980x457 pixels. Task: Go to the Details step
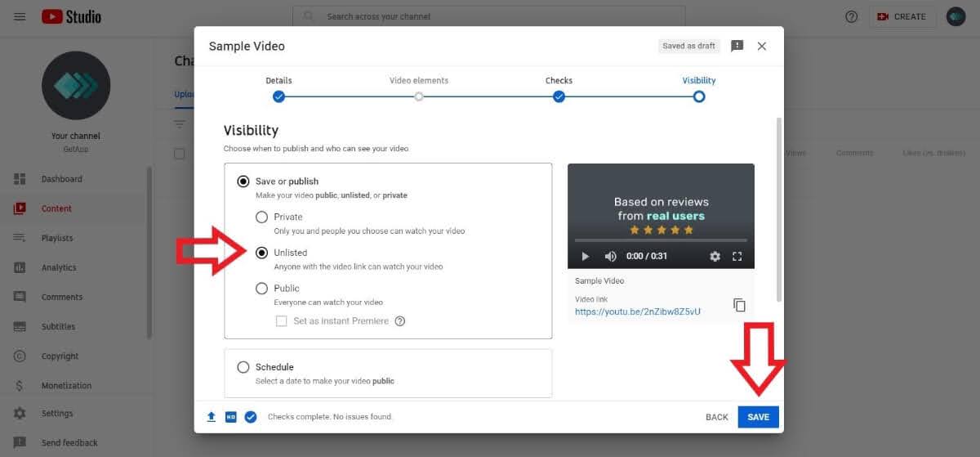(278, 96)
